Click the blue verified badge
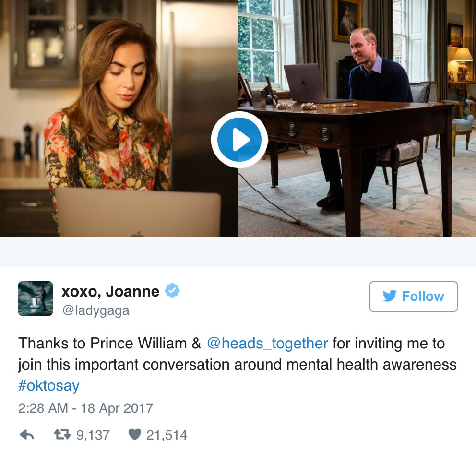The height and width of the screenshot is (453, 476). [172, 291]
